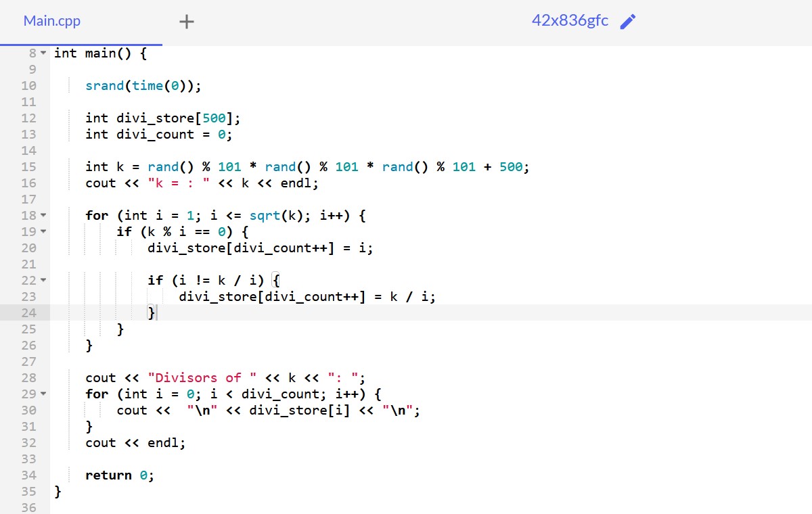Place cursor in srand(time(0)) line

point(143,86)
